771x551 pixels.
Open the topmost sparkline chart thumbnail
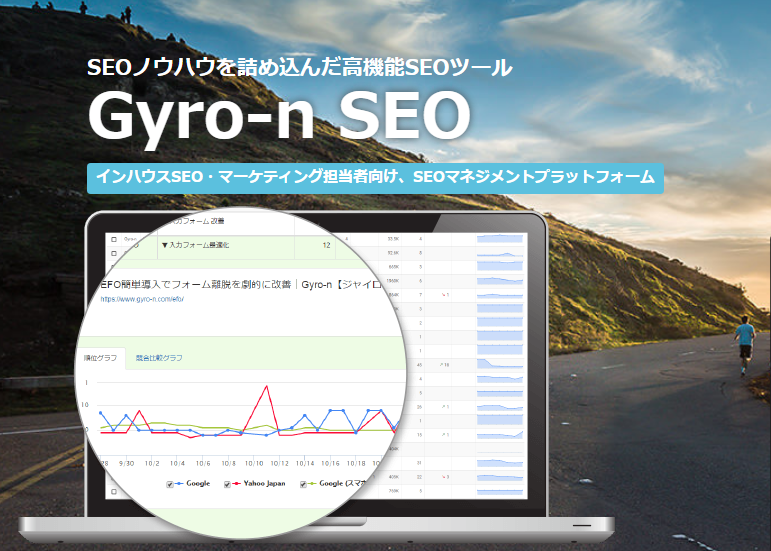[x=500, y=239]
